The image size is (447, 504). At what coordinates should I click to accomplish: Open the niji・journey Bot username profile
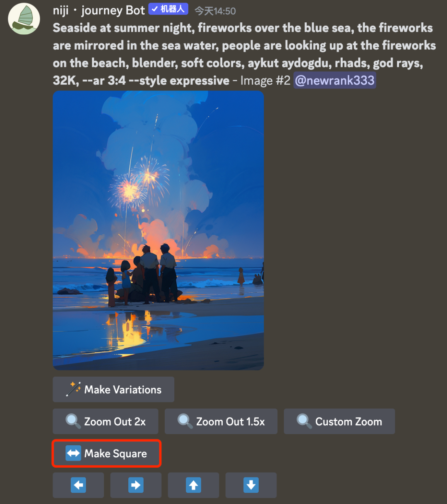[99, 10]
